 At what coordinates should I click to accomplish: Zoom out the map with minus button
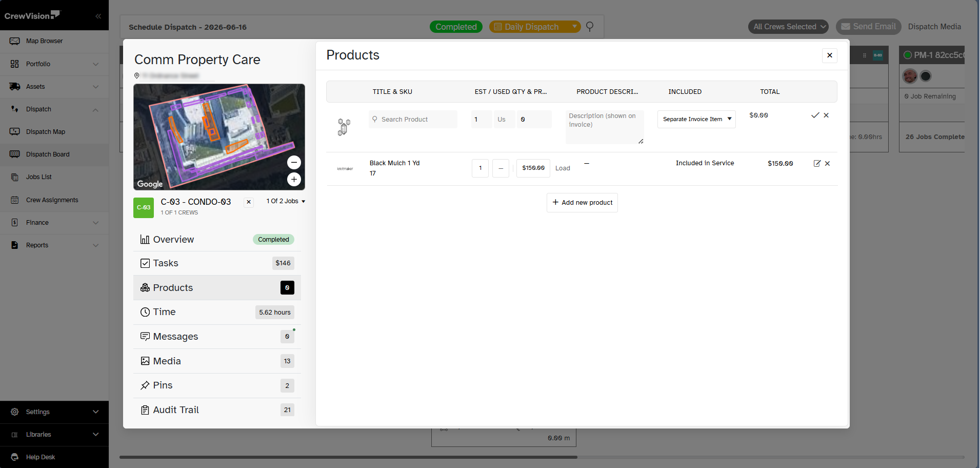(x=294, y=163)
